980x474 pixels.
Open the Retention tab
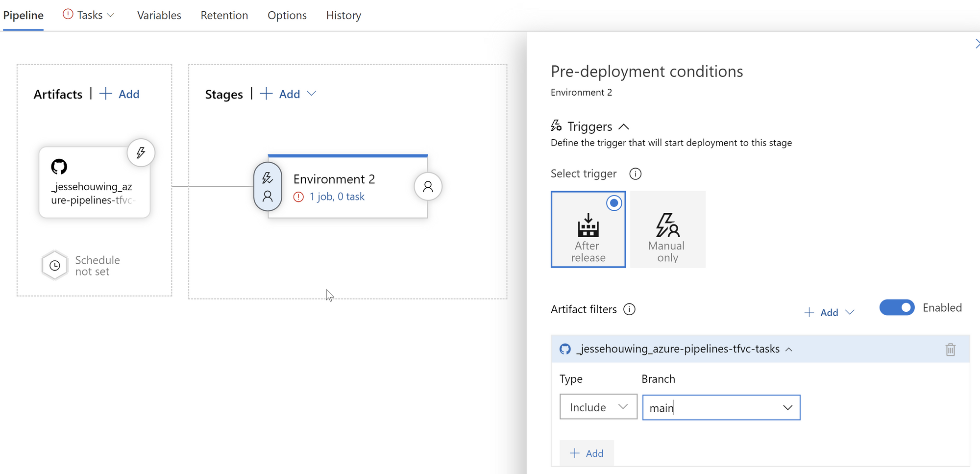pos(224,16)
